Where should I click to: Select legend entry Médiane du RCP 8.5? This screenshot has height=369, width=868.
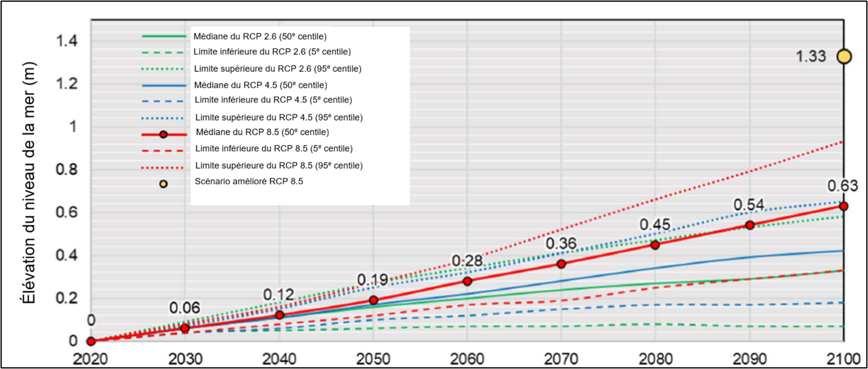tap(263, 133)
